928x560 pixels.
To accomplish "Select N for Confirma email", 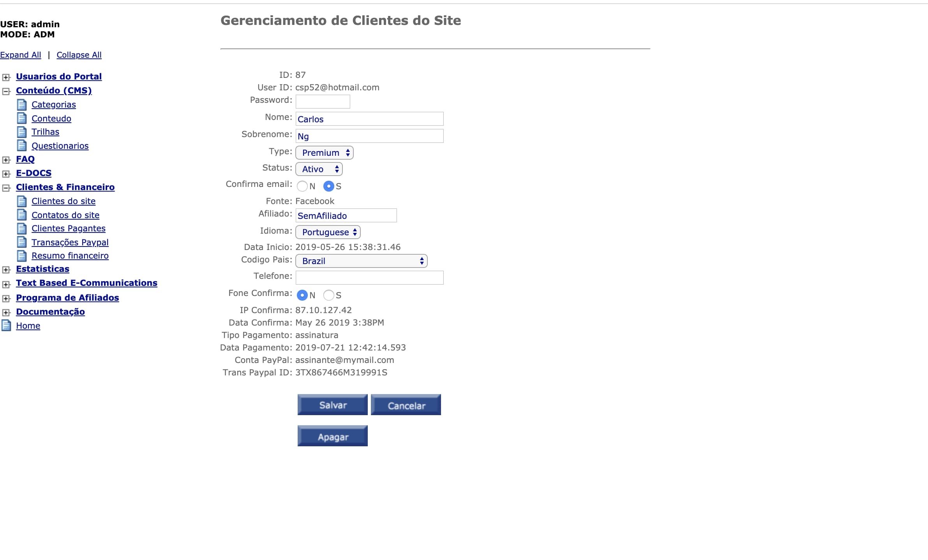I will 302,186.
